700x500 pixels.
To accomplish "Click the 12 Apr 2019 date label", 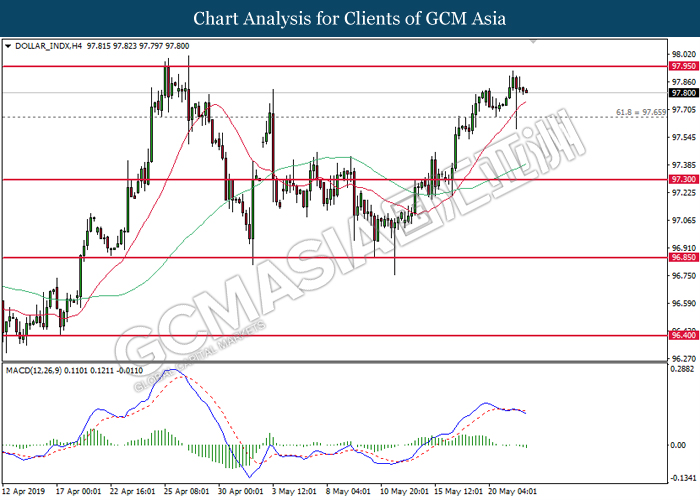I will point(24,492).
